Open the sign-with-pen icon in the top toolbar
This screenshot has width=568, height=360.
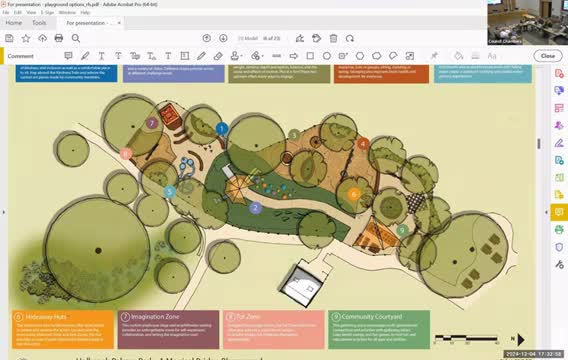tap(300, 38)
